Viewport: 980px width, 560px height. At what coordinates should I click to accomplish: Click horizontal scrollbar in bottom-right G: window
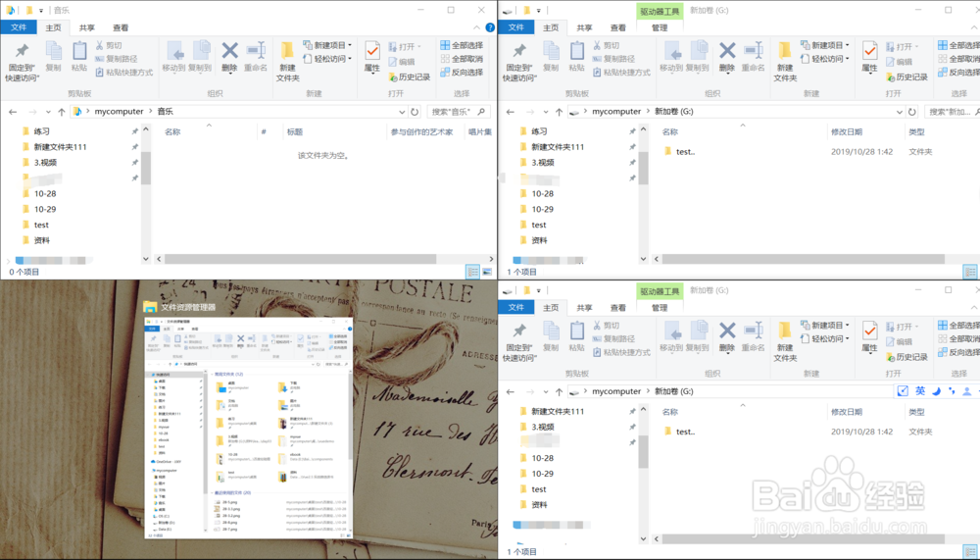click(804, 538)
